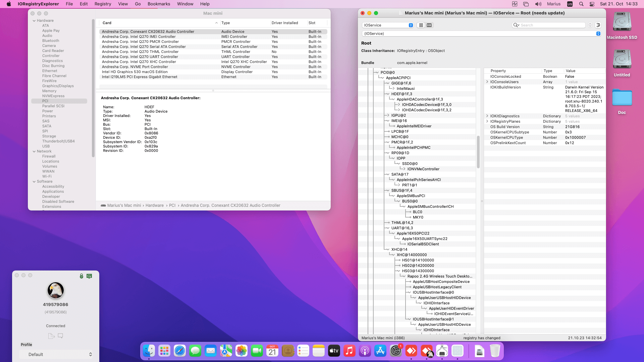Open the IOService plane dropdown
Screen dimensions: 644x362
pos(388,25)
